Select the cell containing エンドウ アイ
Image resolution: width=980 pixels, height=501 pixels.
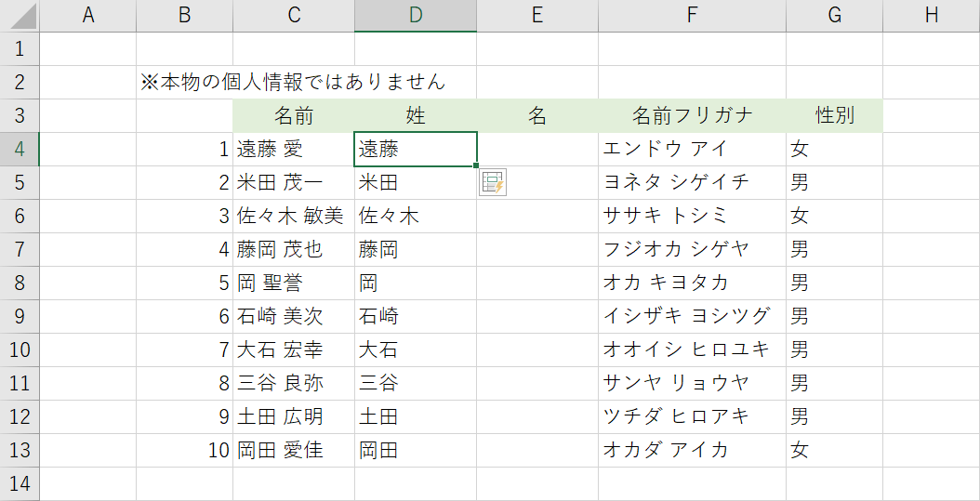click(692, 150)
